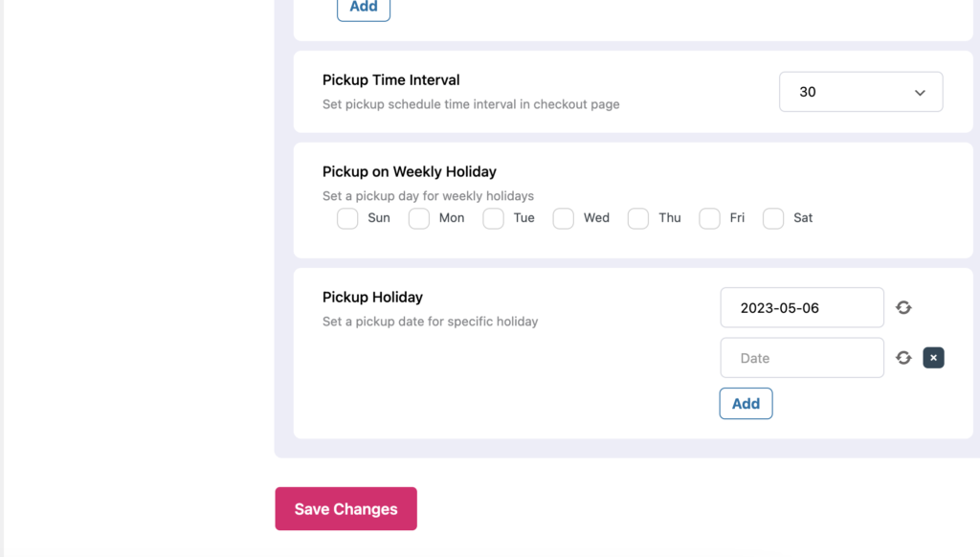Screen dimensions: 980x557
Task: Check the Tue weekly holiday box
Action: (493, 218)
